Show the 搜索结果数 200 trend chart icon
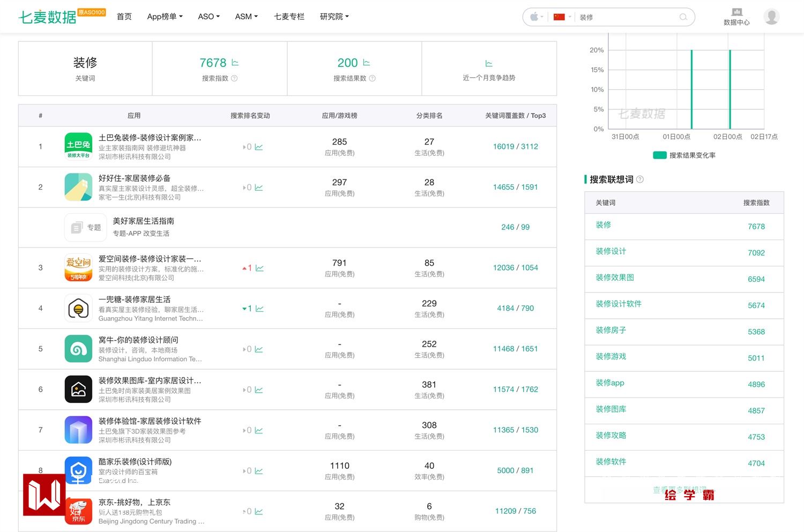Screen dimensions: 804x532 366,63
